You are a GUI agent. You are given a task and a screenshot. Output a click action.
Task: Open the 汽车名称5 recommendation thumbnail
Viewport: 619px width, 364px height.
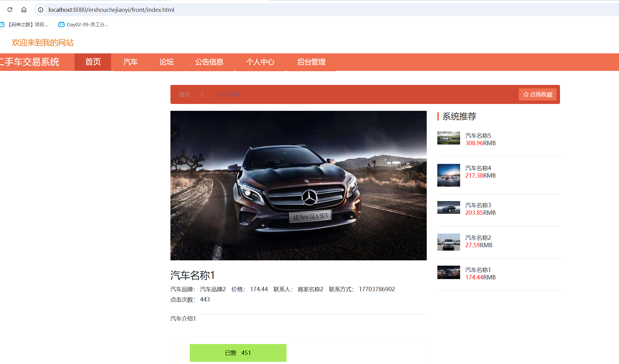point(449,138)
